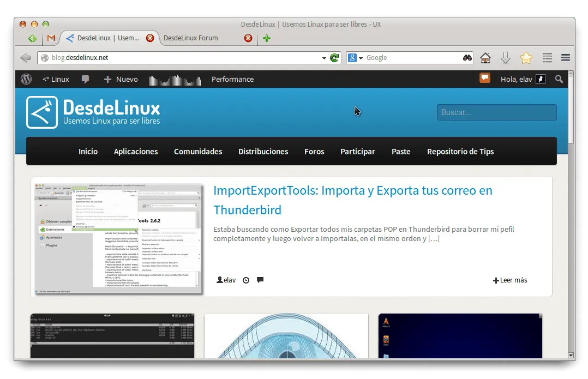Open Participar navigation item
The height and width of the screenshot is (379, 588).
tap(358, 152)
